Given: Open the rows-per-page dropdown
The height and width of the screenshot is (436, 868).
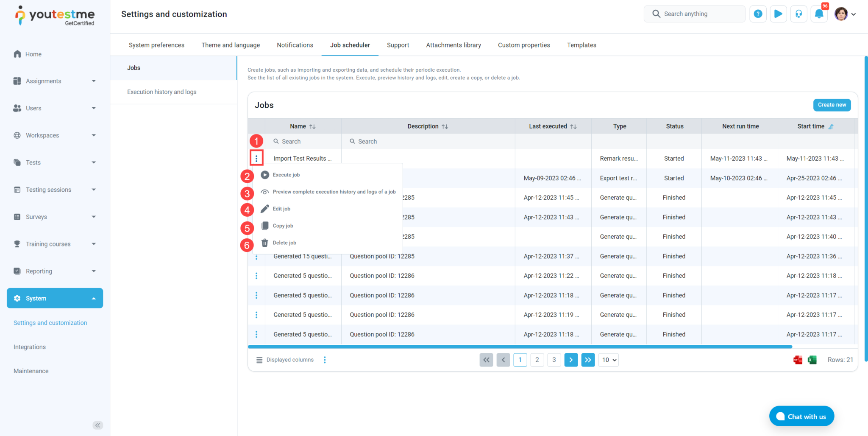Looking at the screenshot, I should 608,360.
